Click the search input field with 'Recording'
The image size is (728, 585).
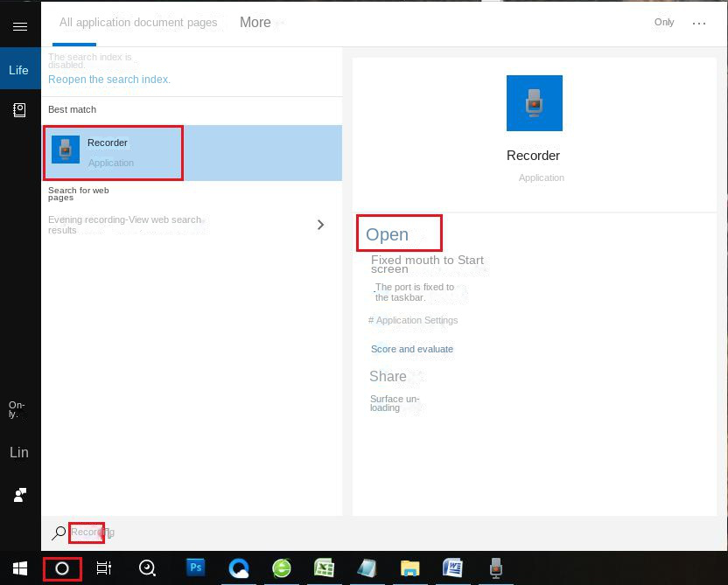click(x=93, y=533)
